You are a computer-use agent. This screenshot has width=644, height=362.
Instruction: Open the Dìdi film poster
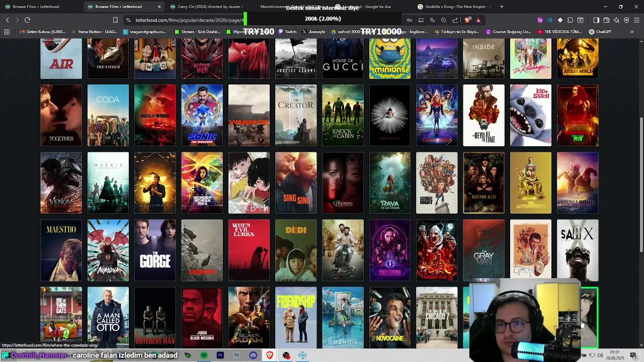tap(296, 250)
